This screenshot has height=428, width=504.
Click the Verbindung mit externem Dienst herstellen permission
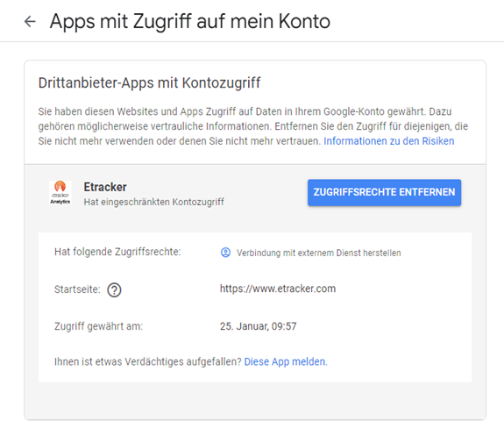318,253
